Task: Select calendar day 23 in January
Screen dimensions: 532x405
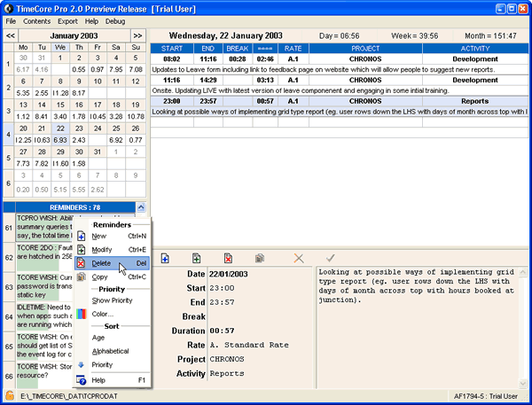Action: (79, 129)
